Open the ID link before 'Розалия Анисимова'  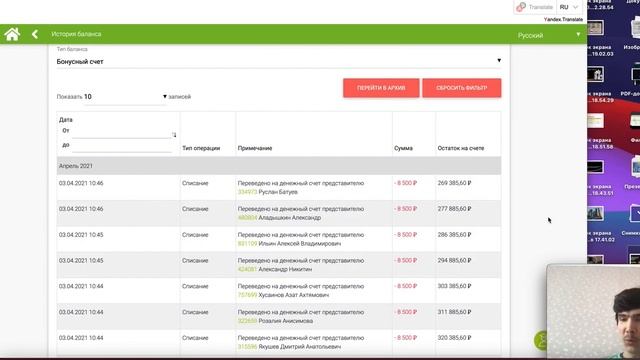point(247,321)
